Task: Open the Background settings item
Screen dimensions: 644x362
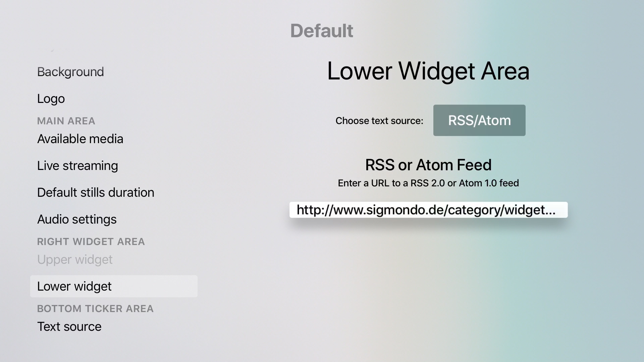Action: click(x=70, y=72)
